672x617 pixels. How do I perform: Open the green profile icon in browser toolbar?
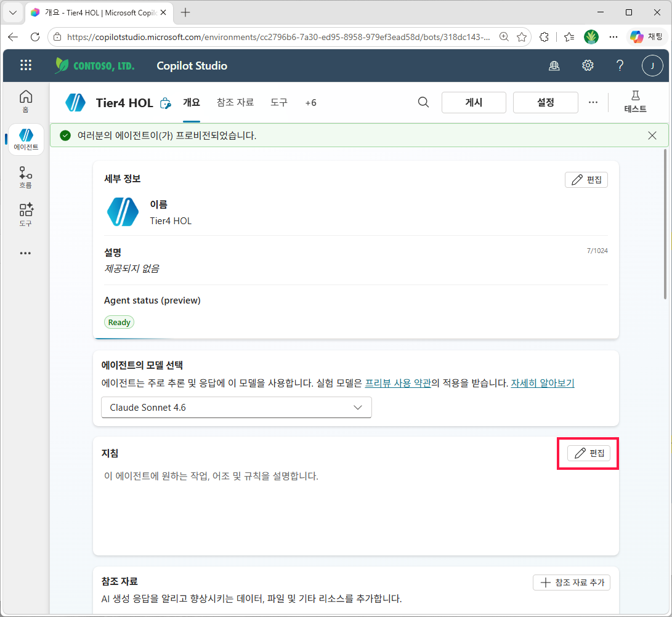click(x=591, y=37)
